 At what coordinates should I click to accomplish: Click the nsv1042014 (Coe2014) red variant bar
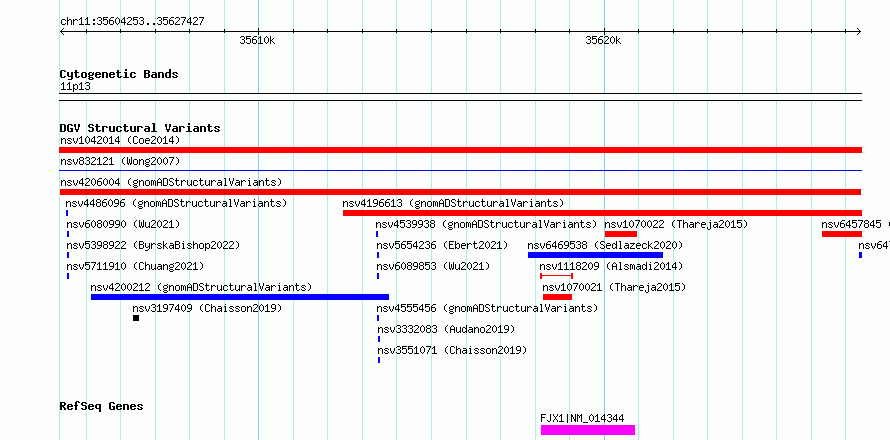pos(460,150)
